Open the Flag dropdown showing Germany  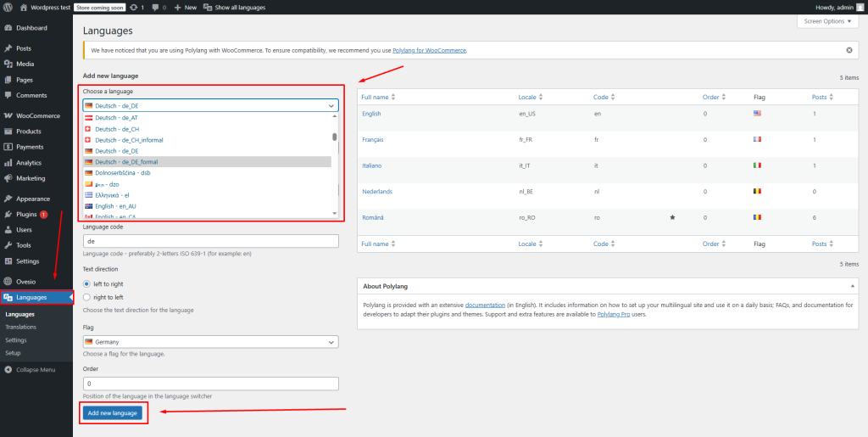[210, 342]
